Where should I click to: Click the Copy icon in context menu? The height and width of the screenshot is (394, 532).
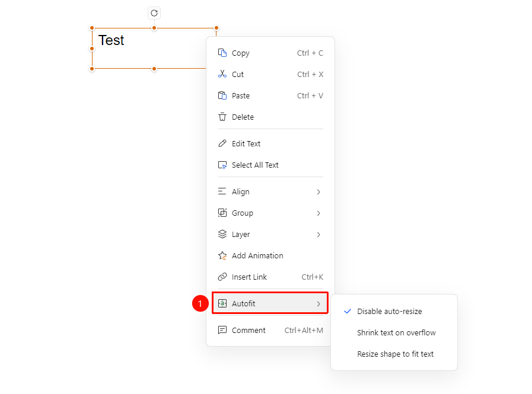click(222, 53)
